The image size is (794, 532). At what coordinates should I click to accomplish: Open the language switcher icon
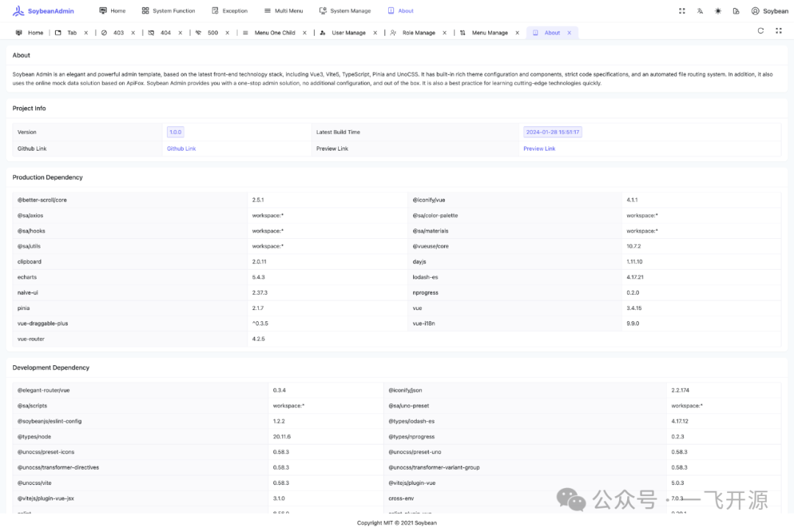tap(700, 11)
